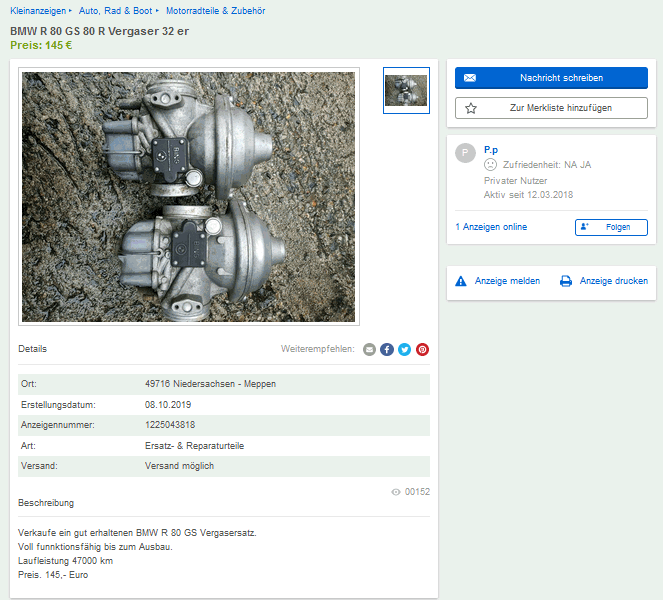Image resolution: width=663 pixels, height=600 pixels.
Task: Click Aktiv seit 12.03.2018 text
Action: tap(528, 195)
